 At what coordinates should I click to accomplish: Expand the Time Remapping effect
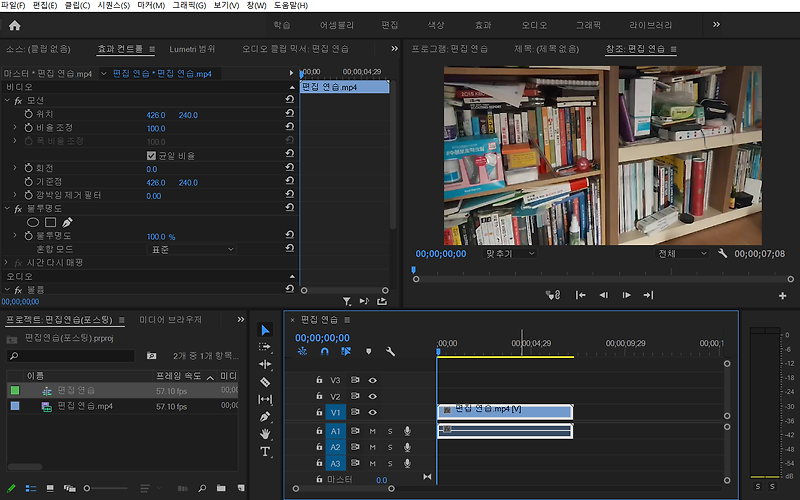(6, 262)
